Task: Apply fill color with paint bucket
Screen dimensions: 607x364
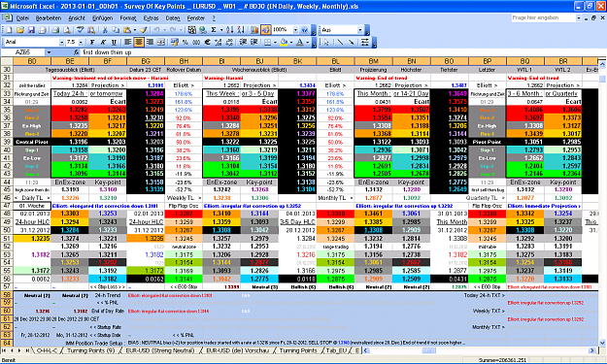Action: pos(284,42)
